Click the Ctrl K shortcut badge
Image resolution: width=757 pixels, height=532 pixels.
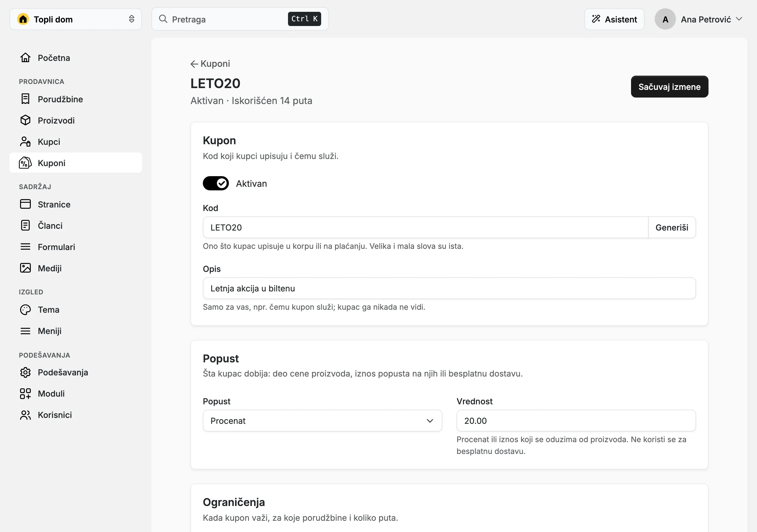point(304,19)
